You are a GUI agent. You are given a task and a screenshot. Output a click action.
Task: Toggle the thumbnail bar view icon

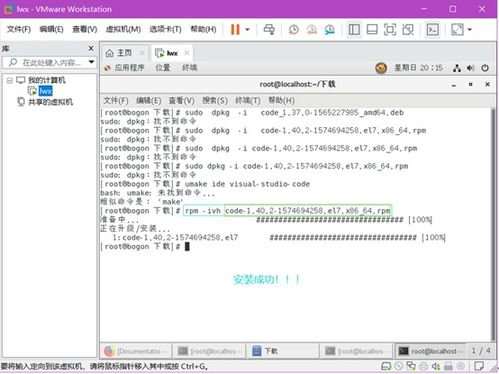372,30
